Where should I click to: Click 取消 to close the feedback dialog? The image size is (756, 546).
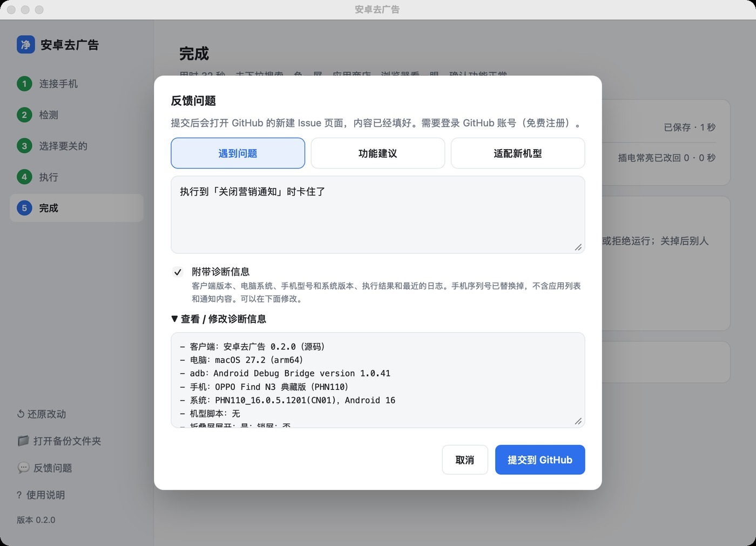[465, 460]
